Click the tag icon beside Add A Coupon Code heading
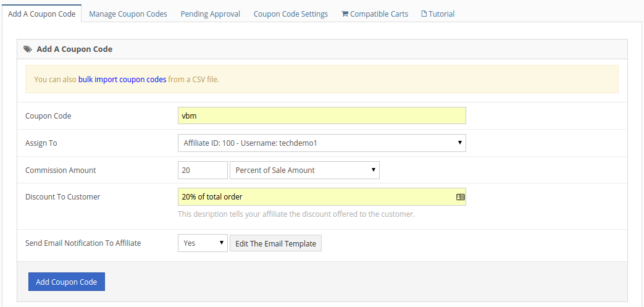644x307 pixels. point(28,49)
